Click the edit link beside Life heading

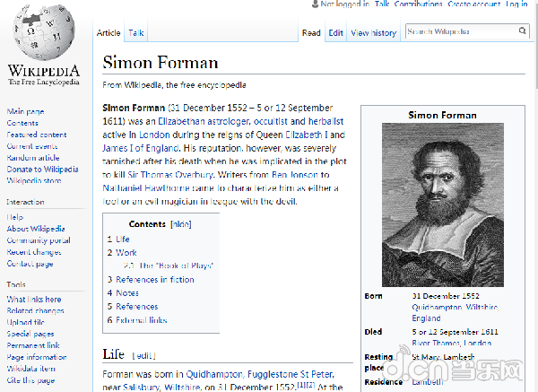click(144, 355)
